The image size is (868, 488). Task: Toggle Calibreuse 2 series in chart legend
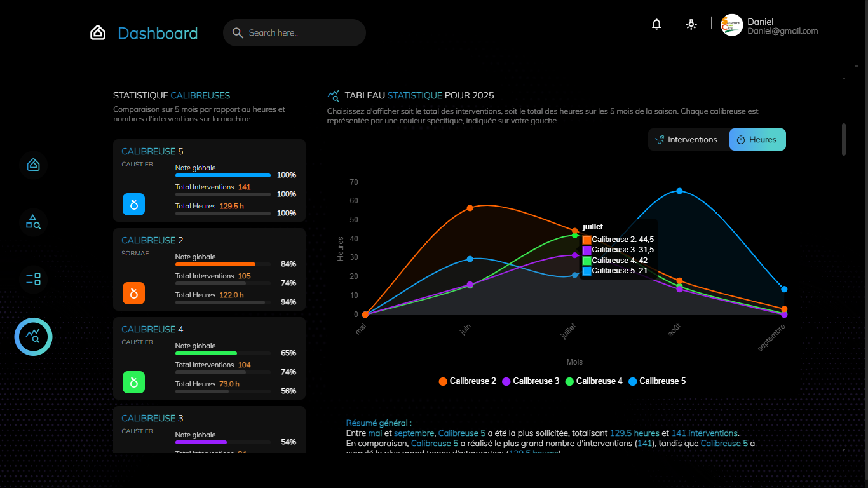click(x=467, y=381)
